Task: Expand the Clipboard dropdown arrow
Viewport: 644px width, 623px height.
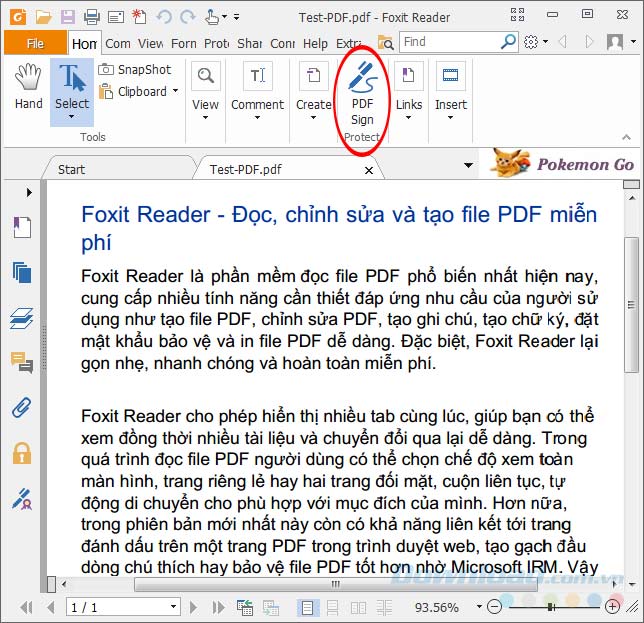Action: [x=175, y=90]
